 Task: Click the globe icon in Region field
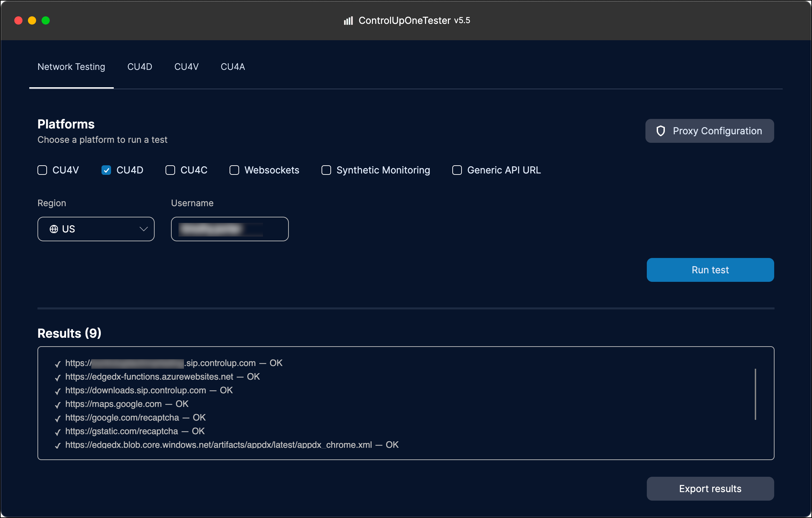coord(54,229)
